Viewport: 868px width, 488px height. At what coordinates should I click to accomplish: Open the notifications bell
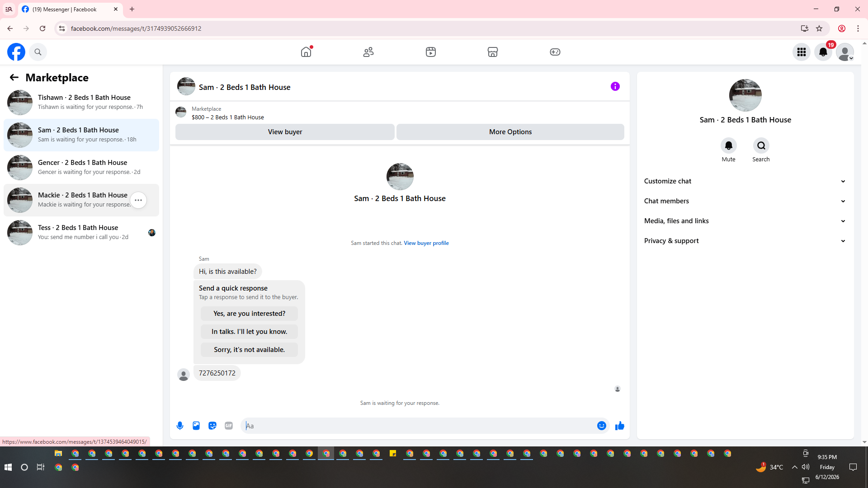tap(823, 52)
